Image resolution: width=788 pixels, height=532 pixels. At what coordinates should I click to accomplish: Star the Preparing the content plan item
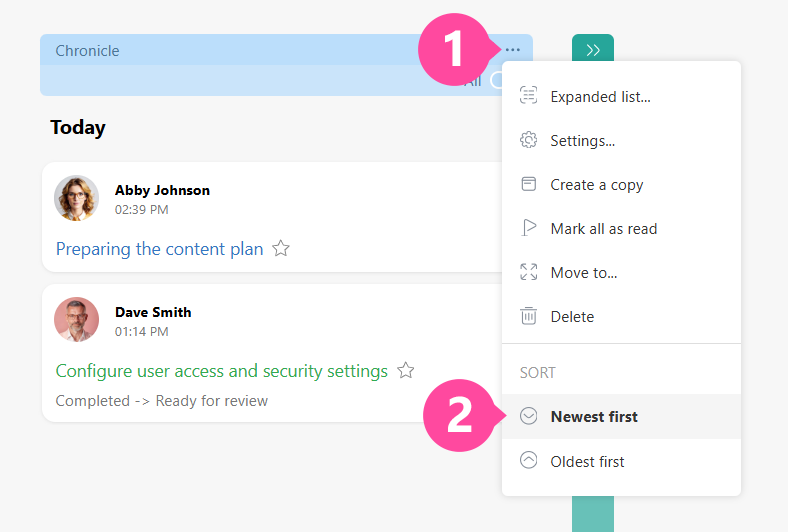click(x=281, y=249)
